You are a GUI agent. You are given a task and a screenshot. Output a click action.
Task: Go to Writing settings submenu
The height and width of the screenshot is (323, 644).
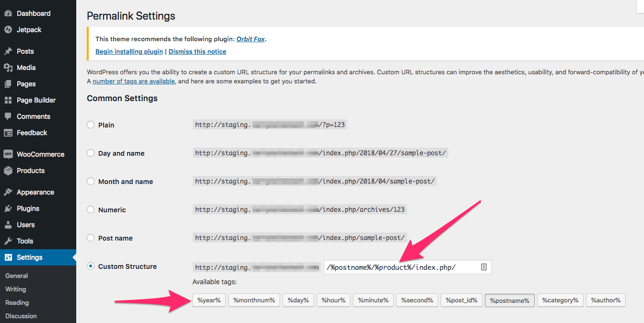pyautogui.click(x=15, y=289)
